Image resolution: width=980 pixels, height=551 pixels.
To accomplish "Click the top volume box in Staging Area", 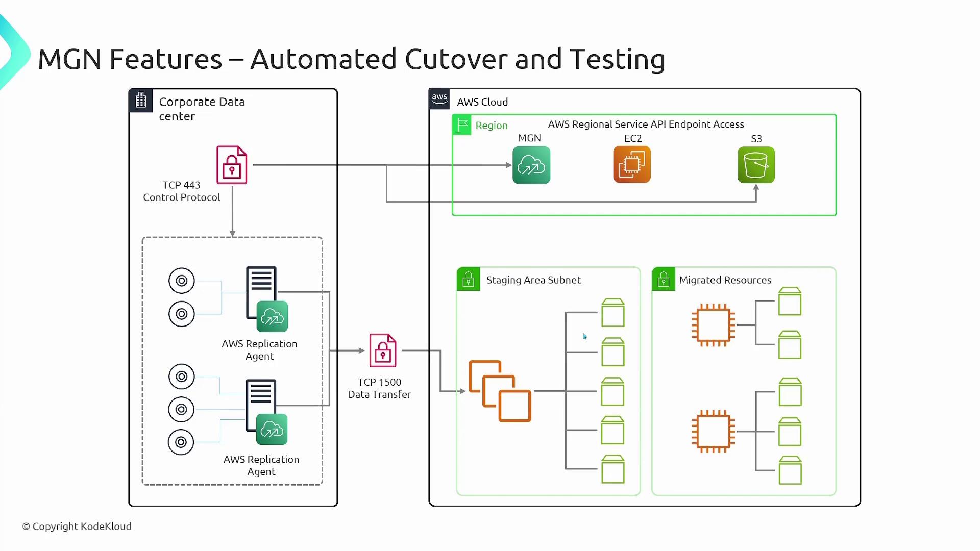I will tap(612, 313).
